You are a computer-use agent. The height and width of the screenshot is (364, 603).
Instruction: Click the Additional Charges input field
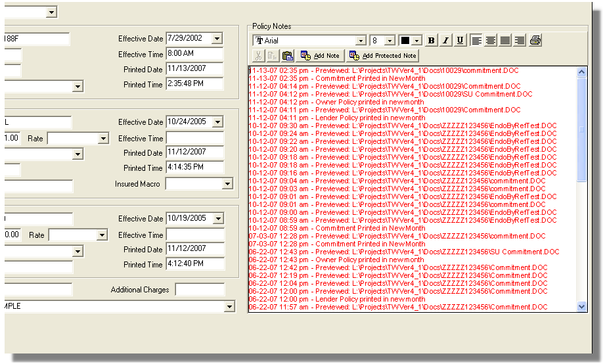tap(200, 290)
